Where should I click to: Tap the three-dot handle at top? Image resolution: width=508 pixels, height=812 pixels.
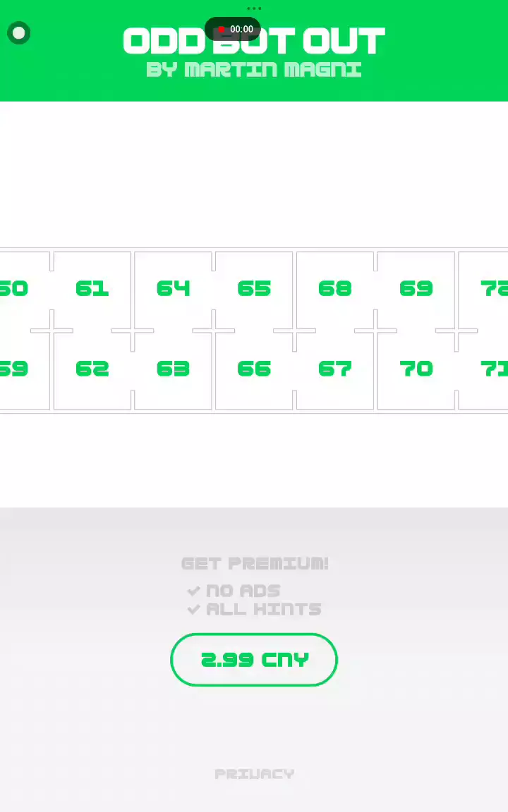pyautogui.click(x=254, y=9)
